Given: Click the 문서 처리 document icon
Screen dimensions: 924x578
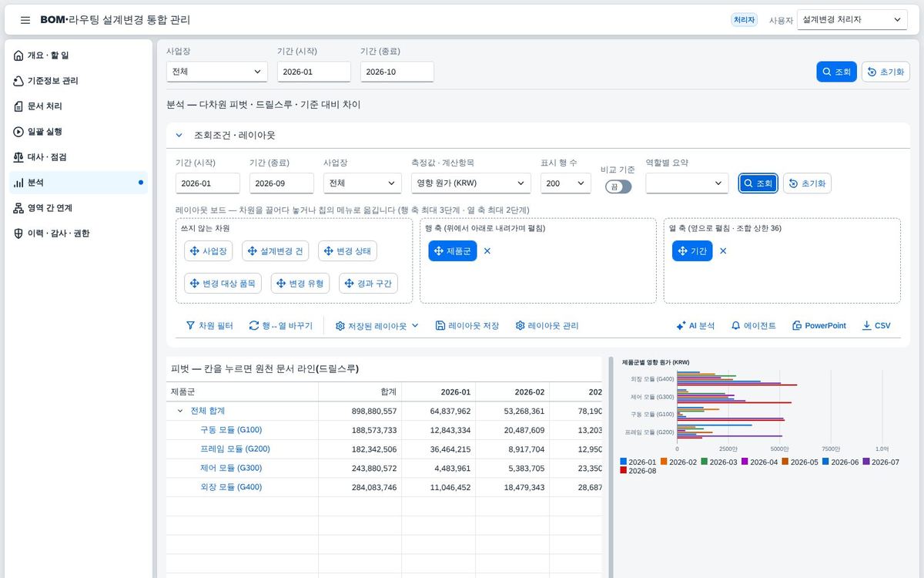Looking at the screenshot, I should click(19, 106).
